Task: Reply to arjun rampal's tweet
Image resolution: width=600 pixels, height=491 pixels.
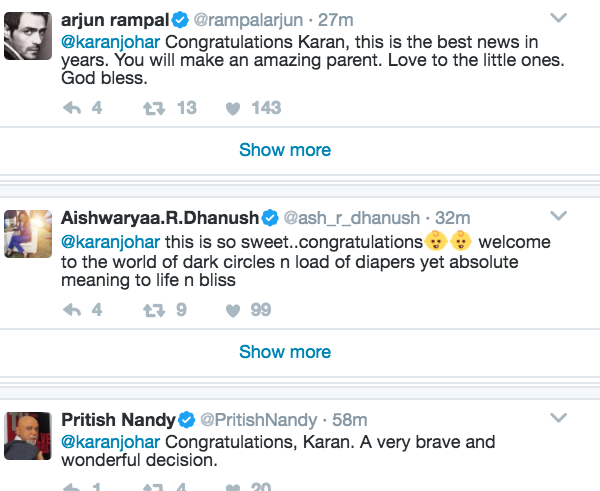Action: pyautogui.click(x=71, y=108)
